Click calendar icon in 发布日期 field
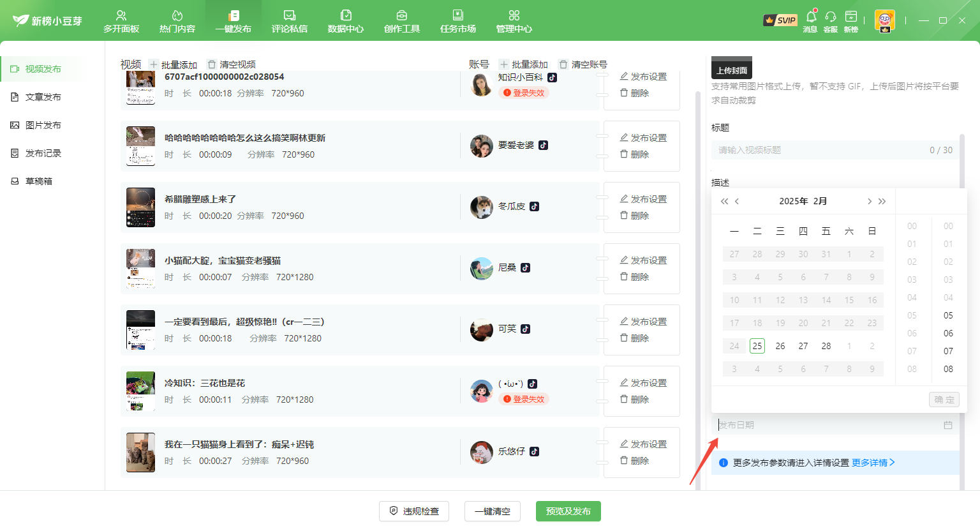Image resolution: width=980 pixels, height=531 pixels. pos(948,425)
